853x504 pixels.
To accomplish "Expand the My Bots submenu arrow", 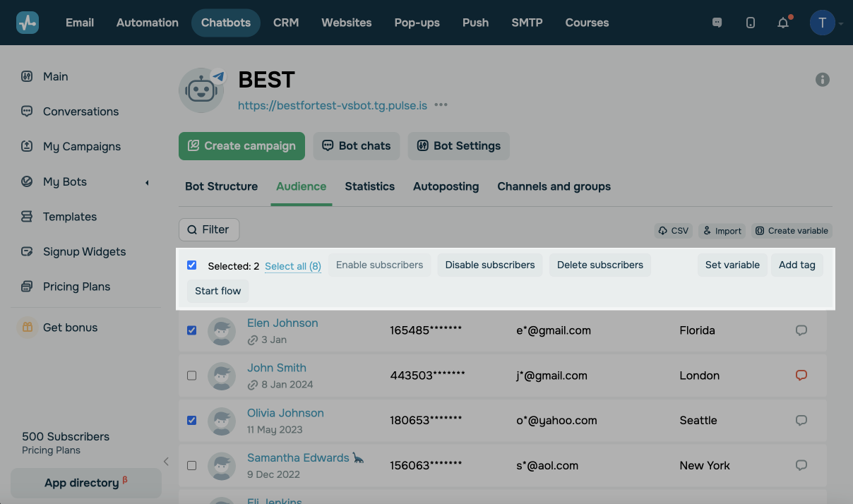I will pos(147,182).
